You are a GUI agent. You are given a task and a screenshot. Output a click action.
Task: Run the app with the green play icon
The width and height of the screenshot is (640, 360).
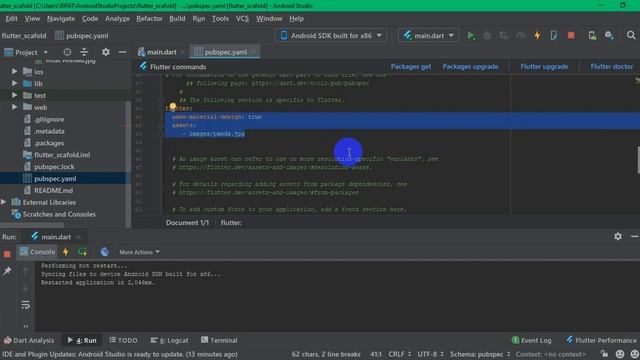pyautogui.click(x=471, y=36)
